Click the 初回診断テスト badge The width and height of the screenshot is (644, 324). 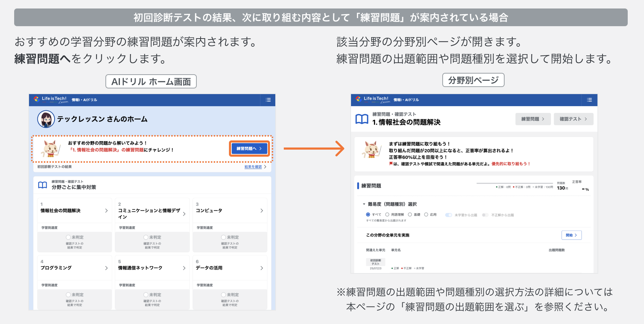[x=375, y=262]
